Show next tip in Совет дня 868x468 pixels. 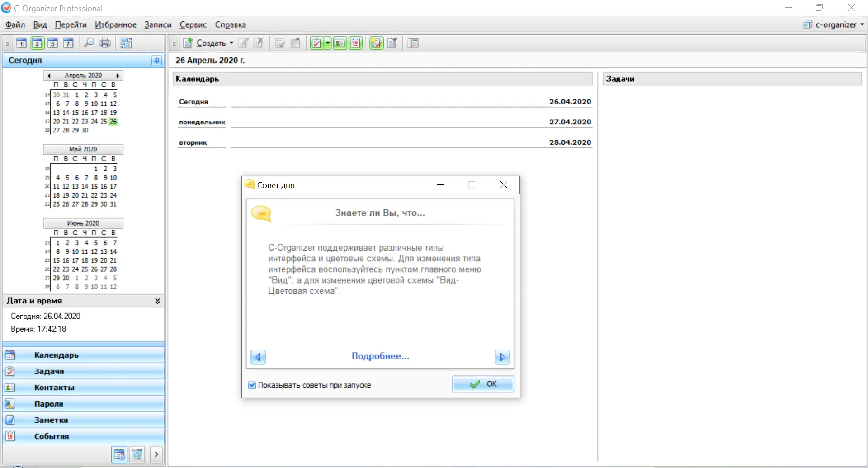[x=502, y=357]
